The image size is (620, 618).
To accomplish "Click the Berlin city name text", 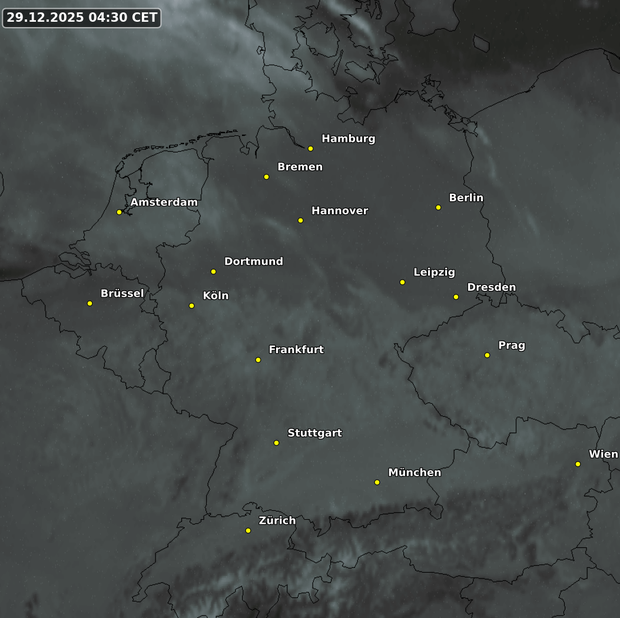I will (x=466, y=198).
